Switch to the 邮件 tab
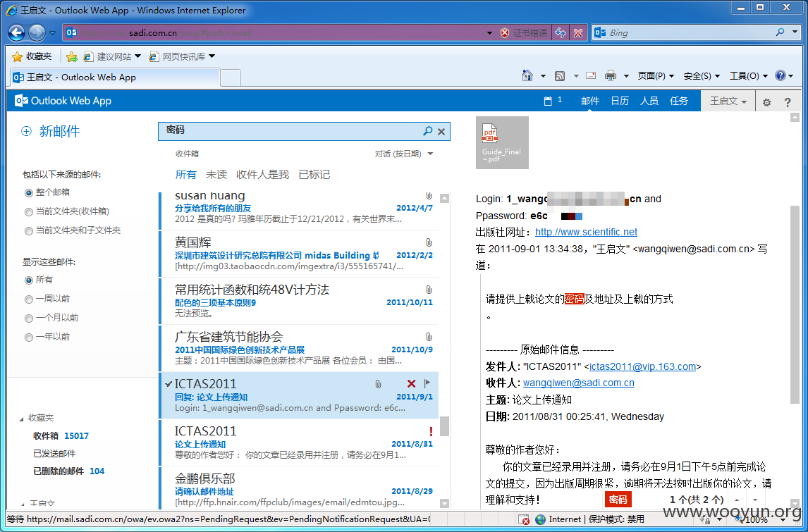 pyautogui.click(x=590, y=101)
